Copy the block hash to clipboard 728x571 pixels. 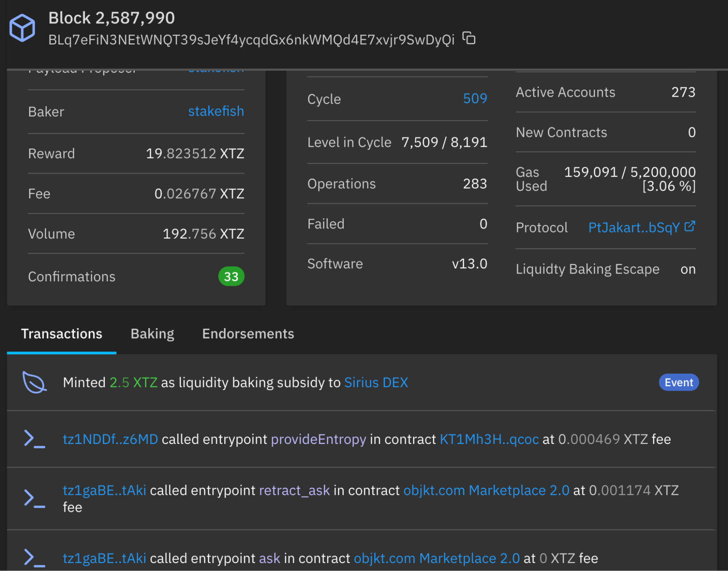point(469,38)
